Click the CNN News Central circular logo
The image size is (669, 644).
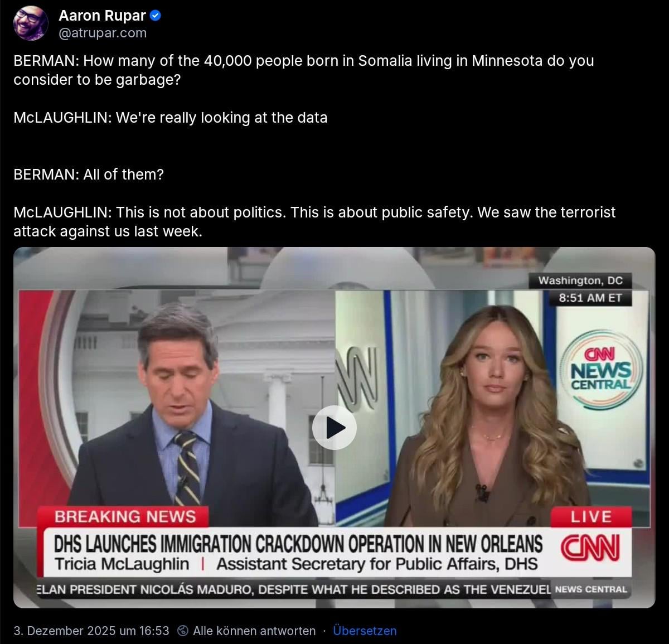click(601, 370)
